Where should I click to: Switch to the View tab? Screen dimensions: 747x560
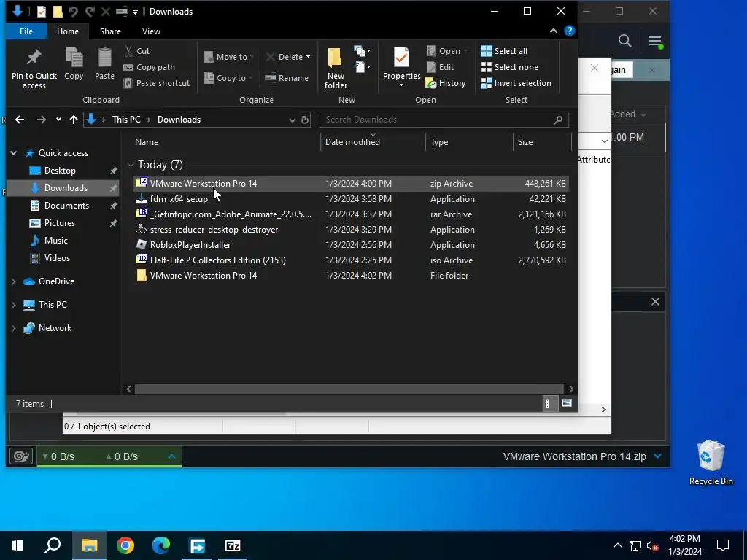point(151,31)
